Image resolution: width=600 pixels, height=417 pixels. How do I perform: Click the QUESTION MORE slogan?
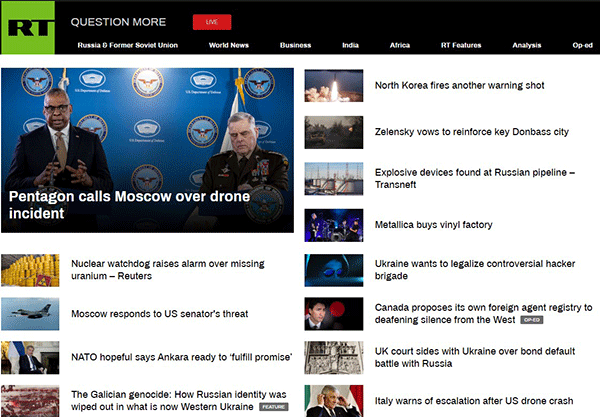[118, 22]
